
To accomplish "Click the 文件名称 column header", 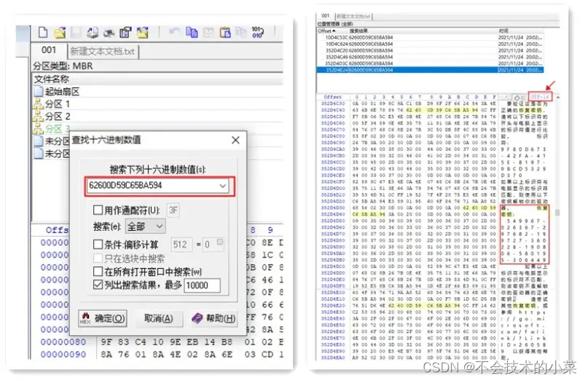I will pos(157,79).
